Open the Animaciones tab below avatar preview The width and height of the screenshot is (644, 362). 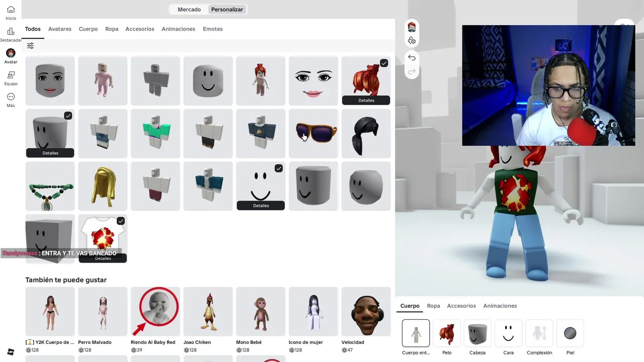coord(500,306)
